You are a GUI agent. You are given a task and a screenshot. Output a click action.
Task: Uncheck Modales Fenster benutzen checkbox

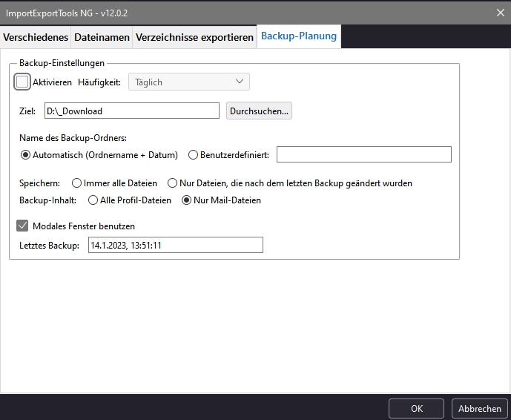coord(22,226)
